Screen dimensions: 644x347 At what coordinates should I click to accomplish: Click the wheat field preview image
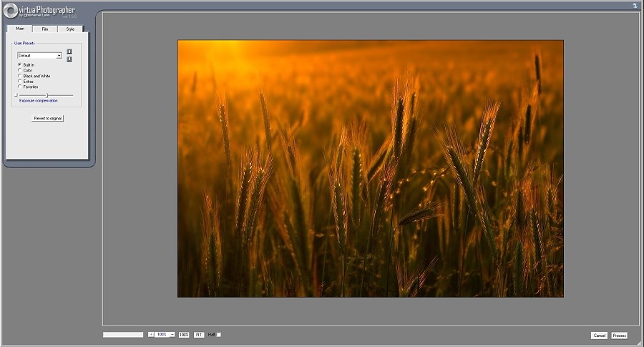371,168
